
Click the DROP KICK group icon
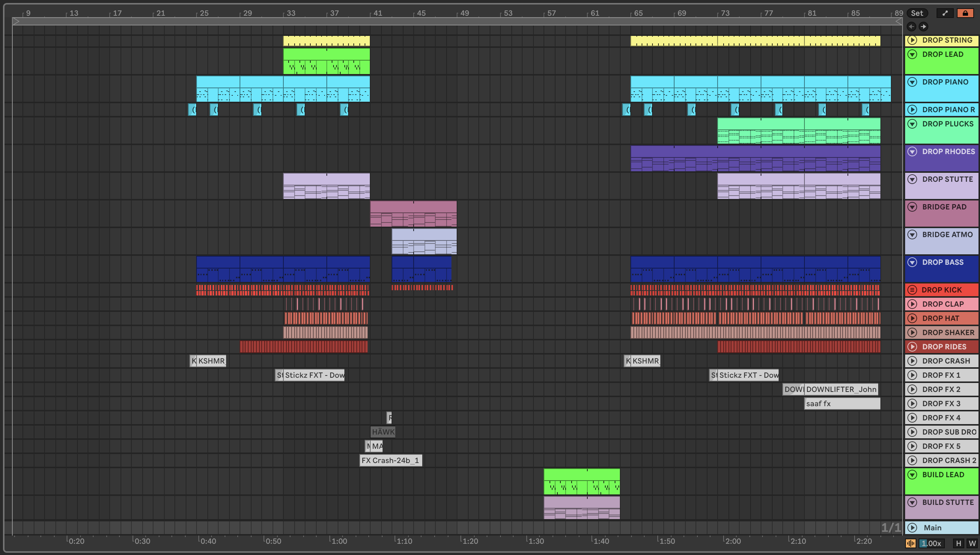(912, 290)
